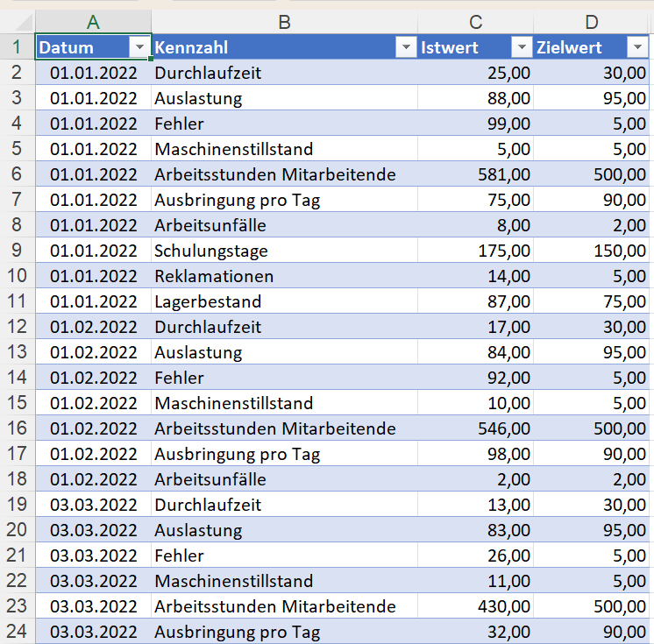Select the Lagerbestand cell
The width and height of the screenshot is (654, 644).
[x=284, y=301]
